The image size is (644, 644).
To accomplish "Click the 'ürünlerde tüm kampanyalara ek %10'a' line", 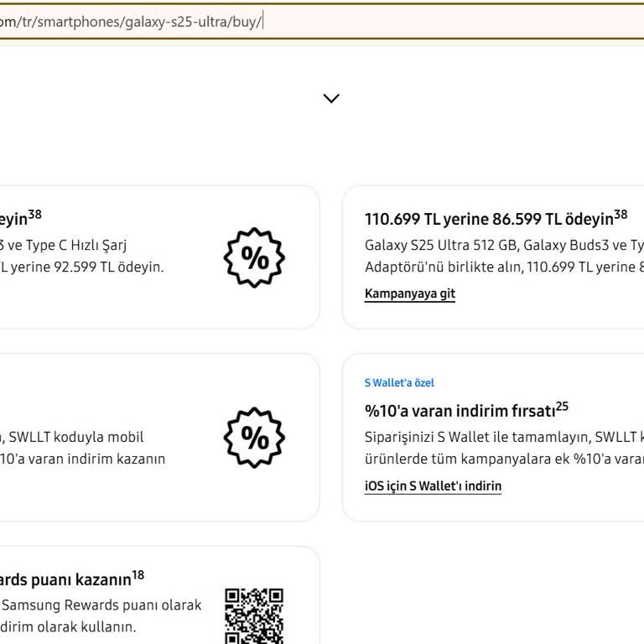I will click(x=504, y=459).
